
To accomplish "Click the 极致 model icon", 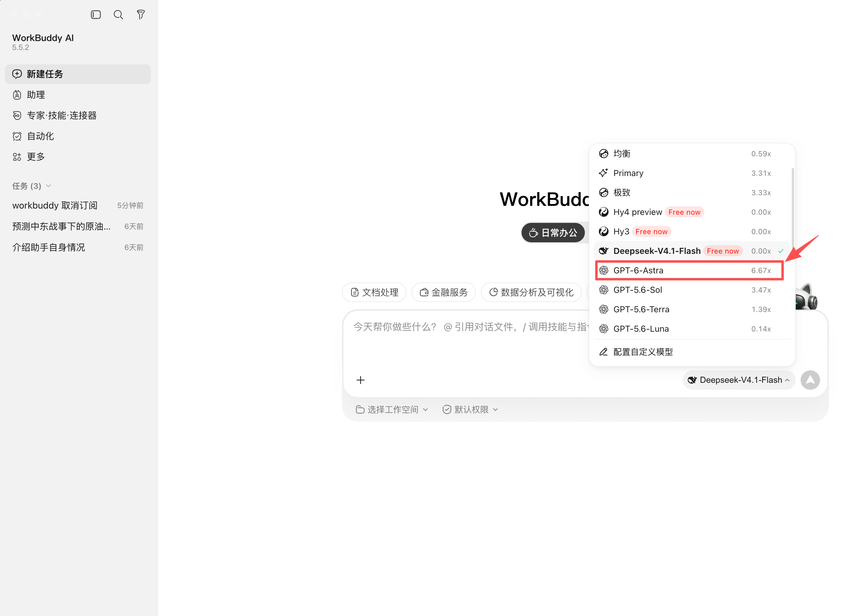I will [x=603, y=192].
